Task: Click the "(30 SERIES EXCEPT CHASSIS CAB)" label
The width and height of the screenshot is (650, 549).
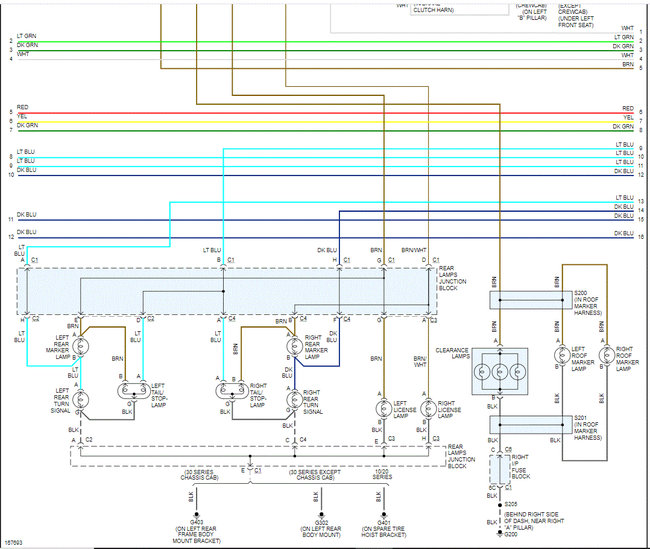Action: [x=315, y=475]
